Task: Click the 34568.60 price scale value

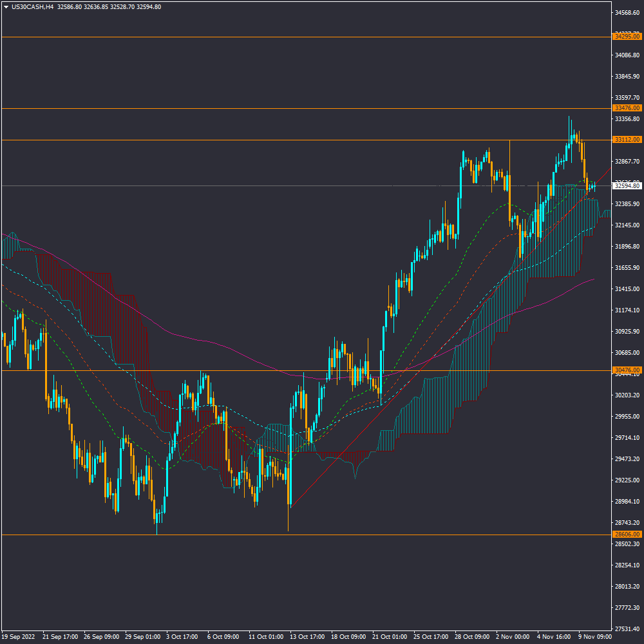Action: (x=627, y=13)
